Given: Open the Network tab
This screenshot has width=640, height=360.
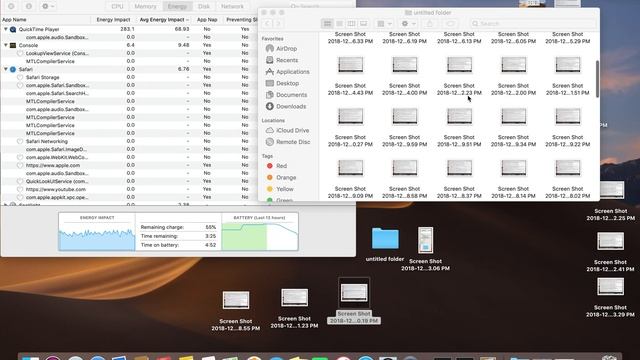Looking at the screenshot, I should [x=232, y=7].
